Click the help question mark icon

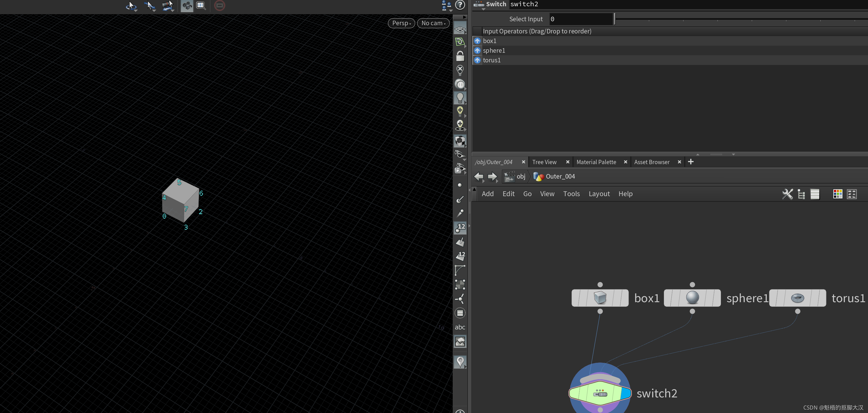pos(460,5)
